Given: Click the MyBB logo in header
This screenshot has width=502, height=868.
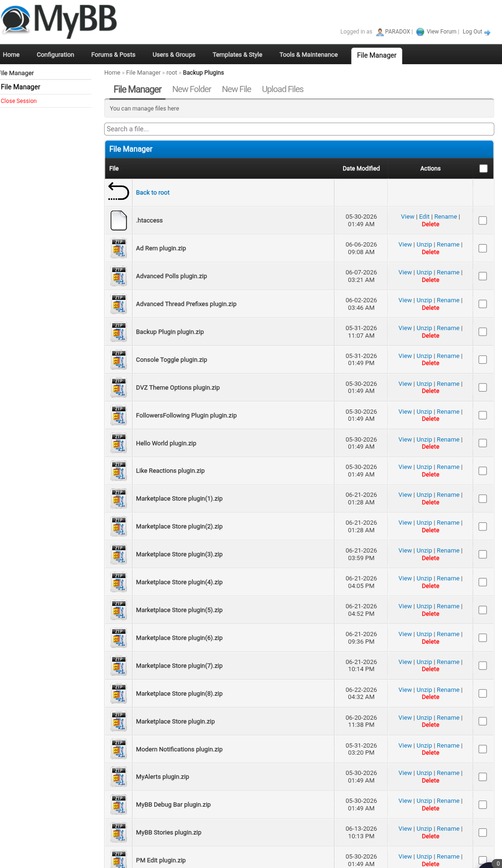Looking at the screenshot, I should coord(59,20).
